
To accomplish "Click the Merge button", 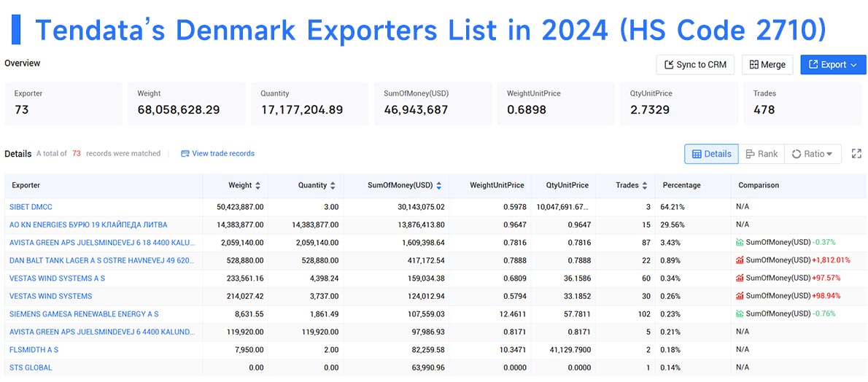I will coord(767,65).
